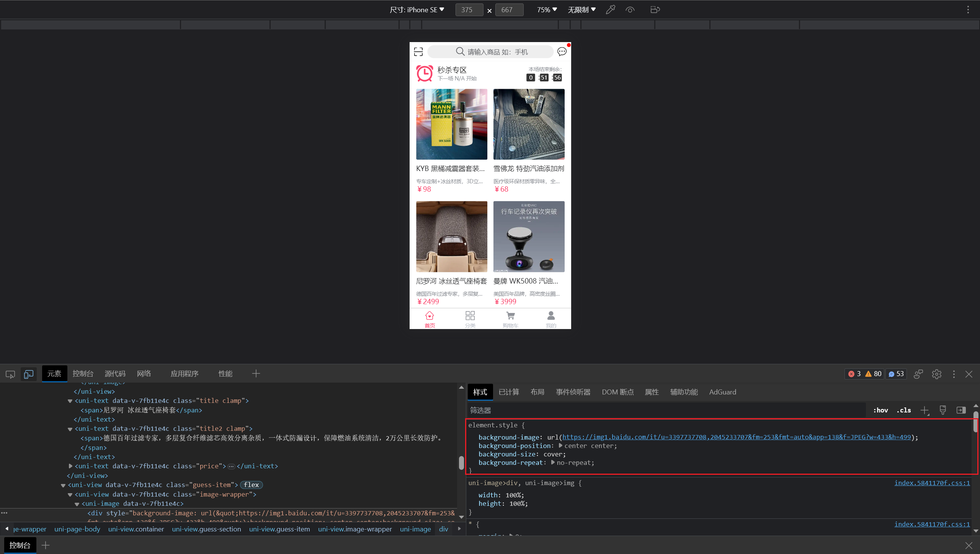This screenshot has height=554, width=980.
Task: Open the 分类 category grid icon
Action: pos(470,316)
